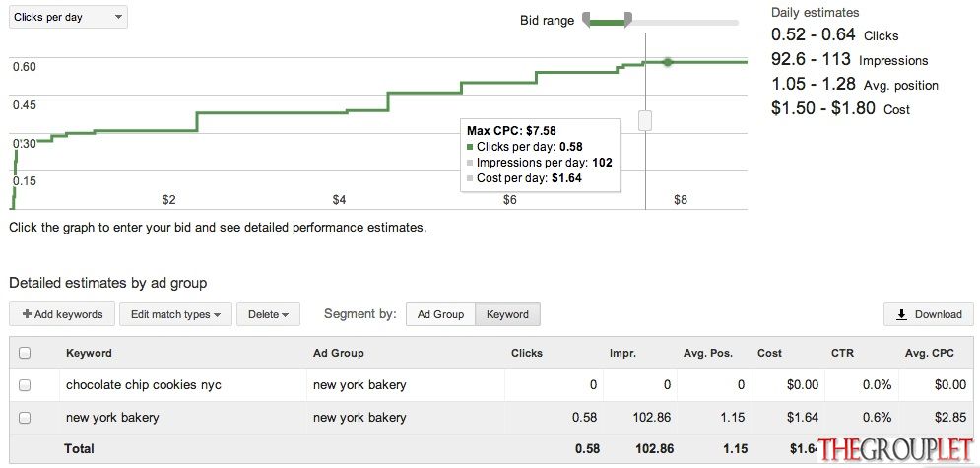Click the right bid range slider handle
Viewport: 980px width, 468px height.
(628, 20)
